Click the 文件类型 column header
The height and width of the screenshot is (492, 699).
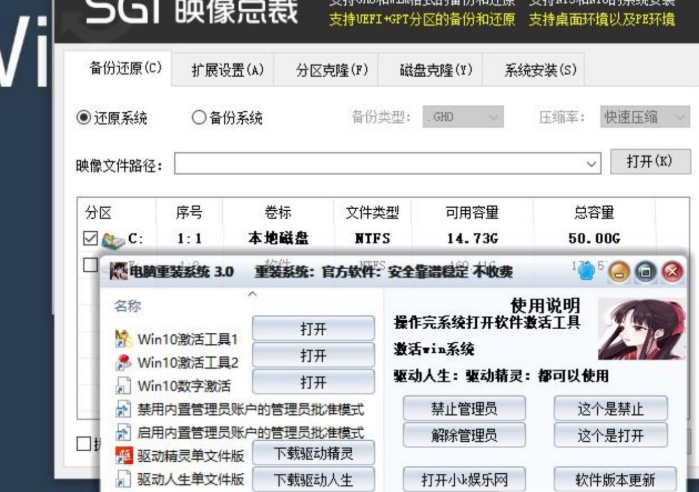click(x=372, y=213)
